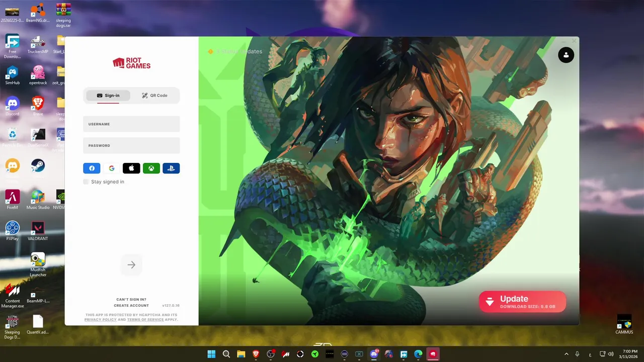
Task: Open the Discord desktop shortcut
Action: 12,106
